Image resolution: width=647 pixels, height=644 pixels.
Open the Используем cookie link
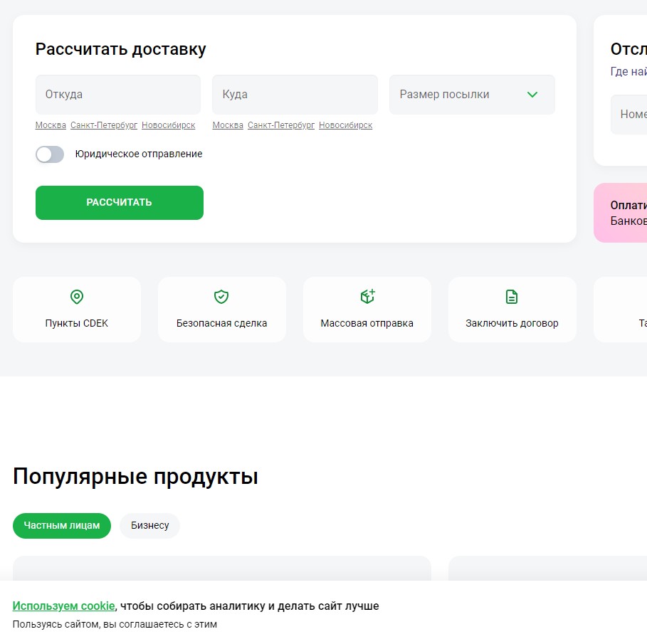tap(63, 606)
